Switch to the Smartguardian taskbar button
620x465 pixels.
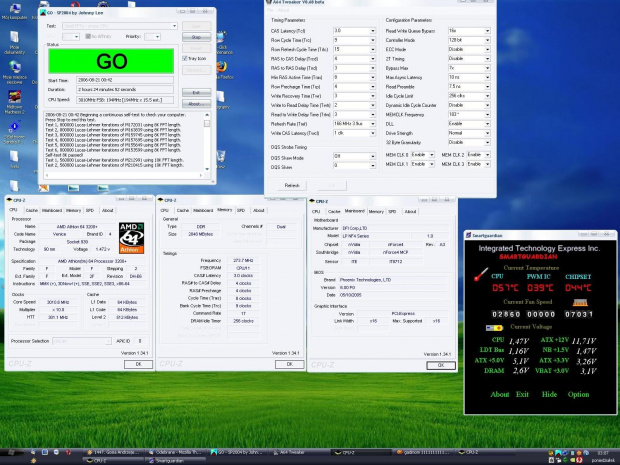[x=175, y=461]
